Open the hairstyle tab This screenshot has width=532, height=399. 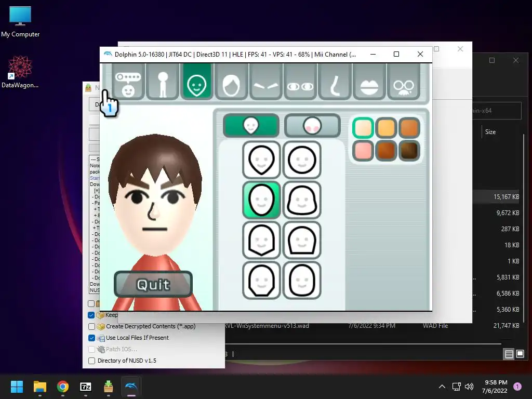tap(231, 82)
